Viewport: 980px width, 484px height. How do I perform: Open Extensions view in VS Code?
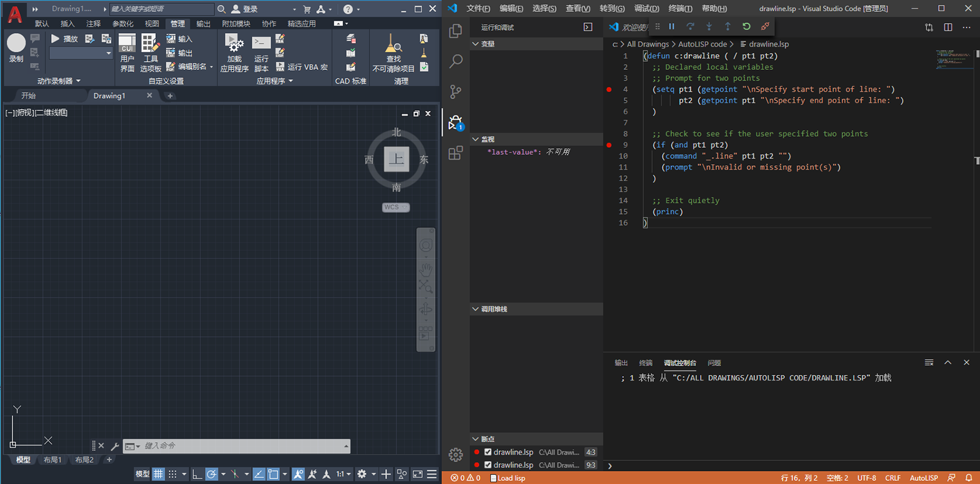[x=456, y=153]
